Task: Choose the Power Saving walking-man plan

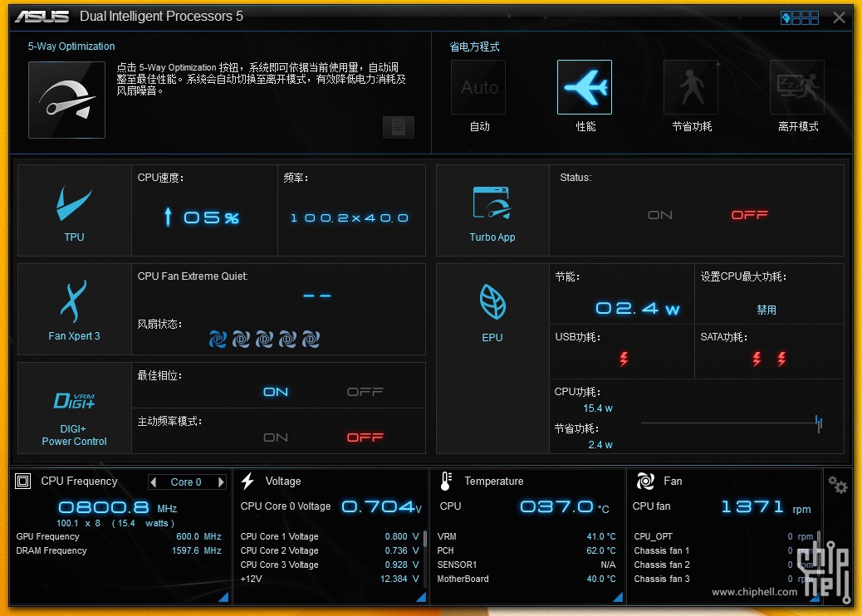Action: pyautogui.click(x=691, y=87)
